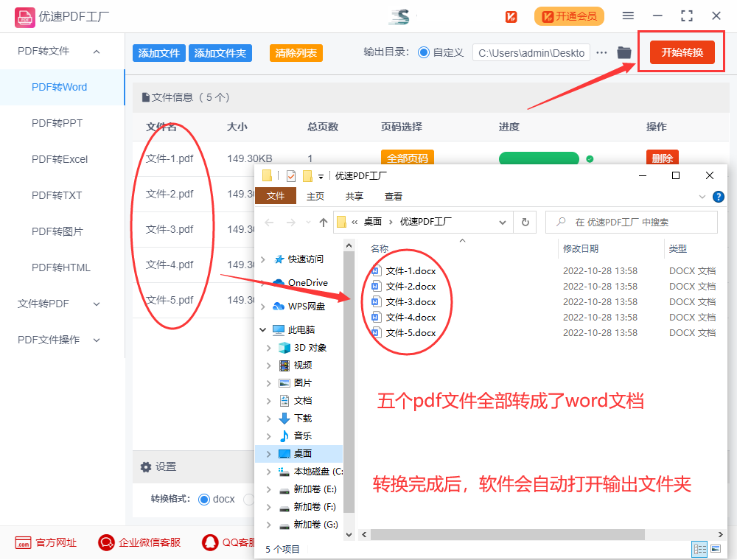Click the 官方网址 website icon
The image size is (737, 560).
pos(23,542)
